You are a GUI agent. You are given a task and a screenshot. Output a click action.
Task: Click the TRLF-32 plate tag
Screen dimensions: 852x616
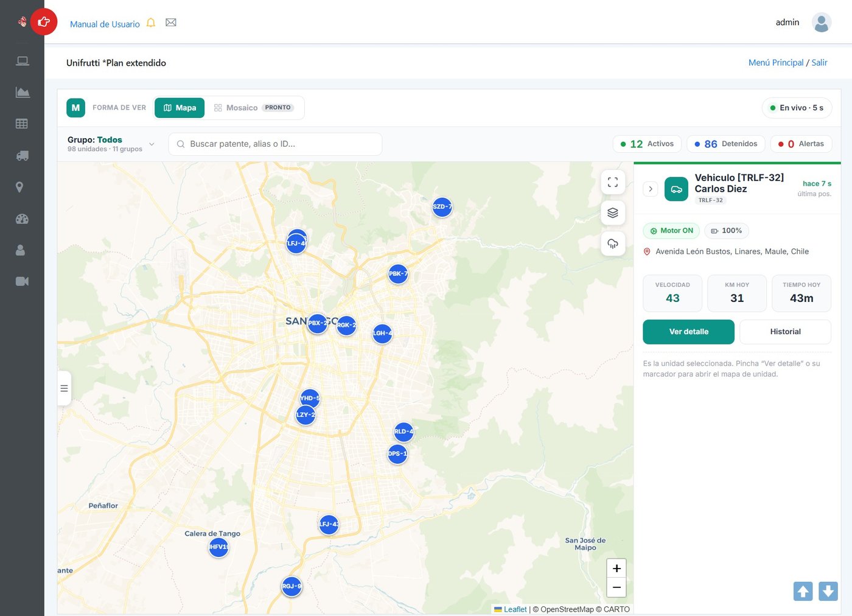(711, 200)
